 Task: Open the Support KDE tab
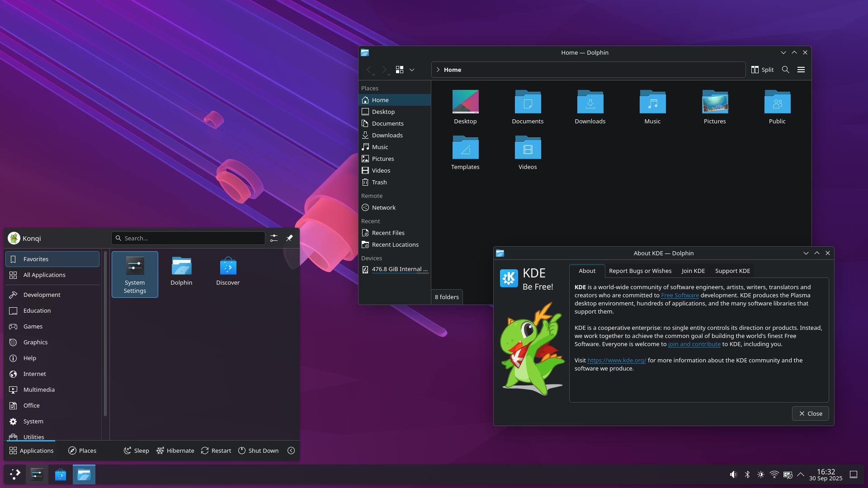(x=732, y=271)
